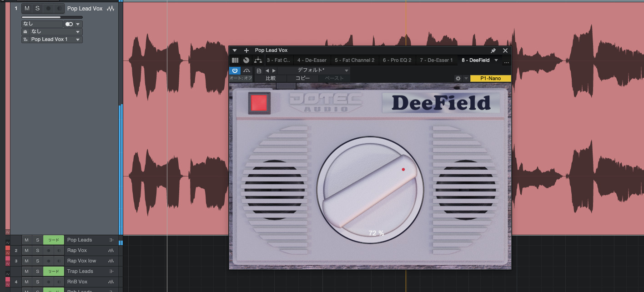Go to the next preset arrow
The height and width of the screenshot is (292, 644).
[274, 71]
